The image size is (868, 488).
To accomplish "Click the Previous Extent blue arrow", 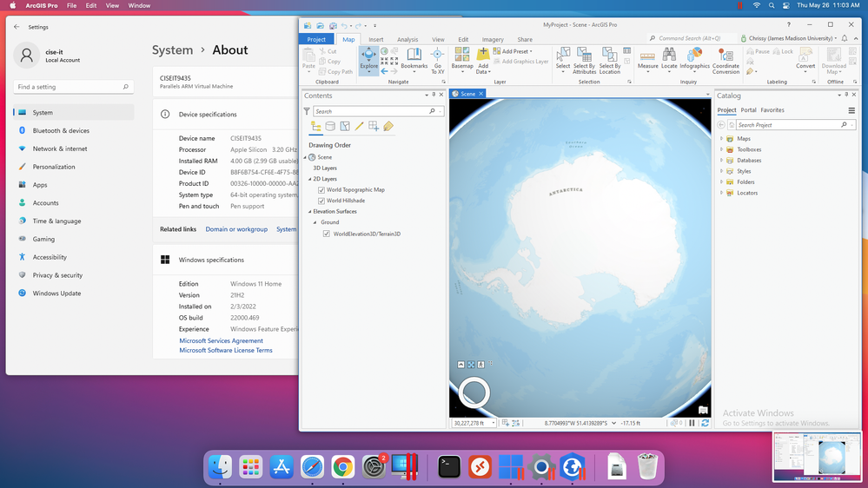I will click(384, 71).
